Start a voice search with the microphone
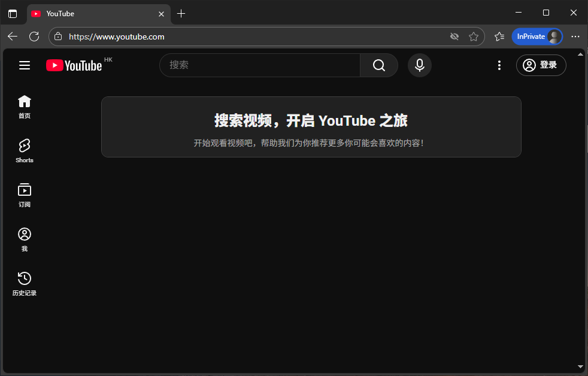The image size is (588, 376). point(419,65)
